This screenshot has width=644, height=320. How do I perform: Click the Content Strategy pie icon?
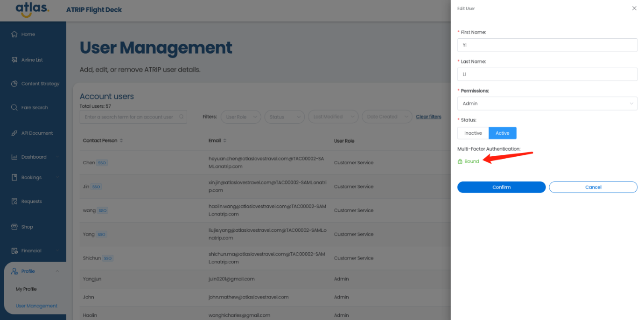14,84
